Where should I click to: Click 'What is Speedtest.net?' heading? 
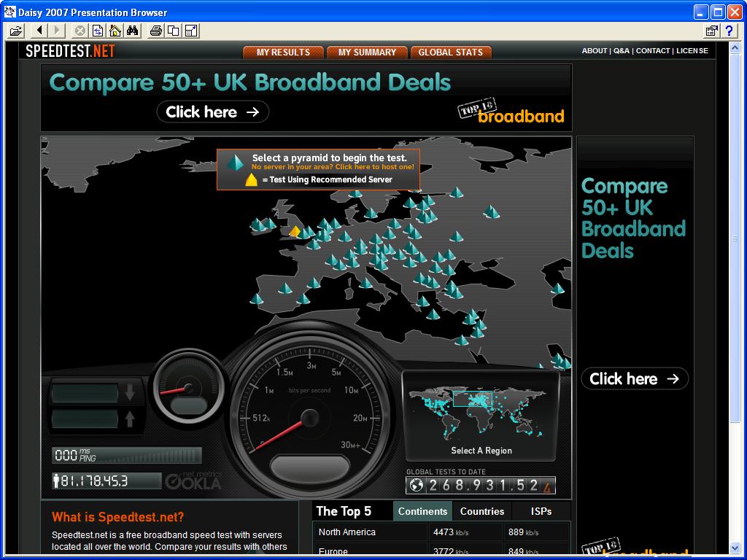[x=117, y=517]
